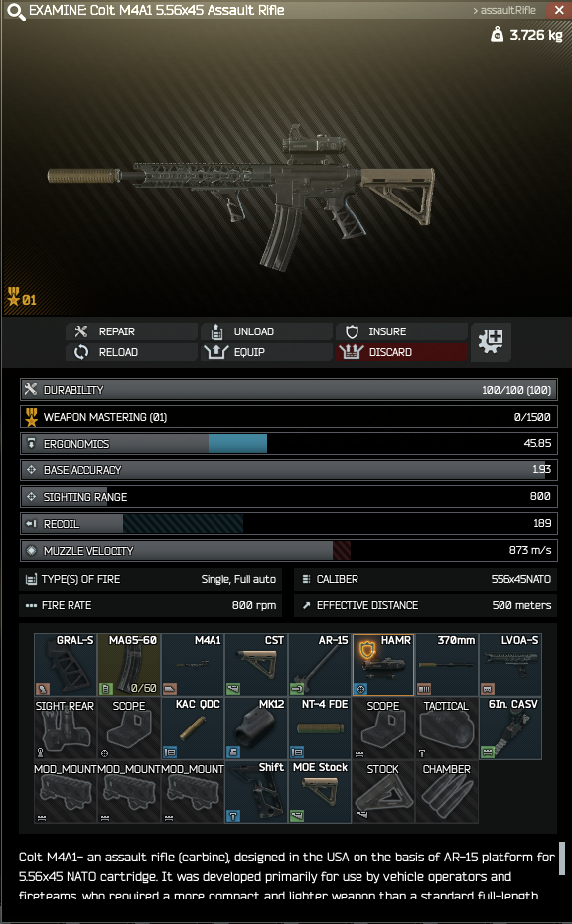Click the Ergonomics stat bar
Image resolution: width=572 pixels, height=924 pixels.
289,444
